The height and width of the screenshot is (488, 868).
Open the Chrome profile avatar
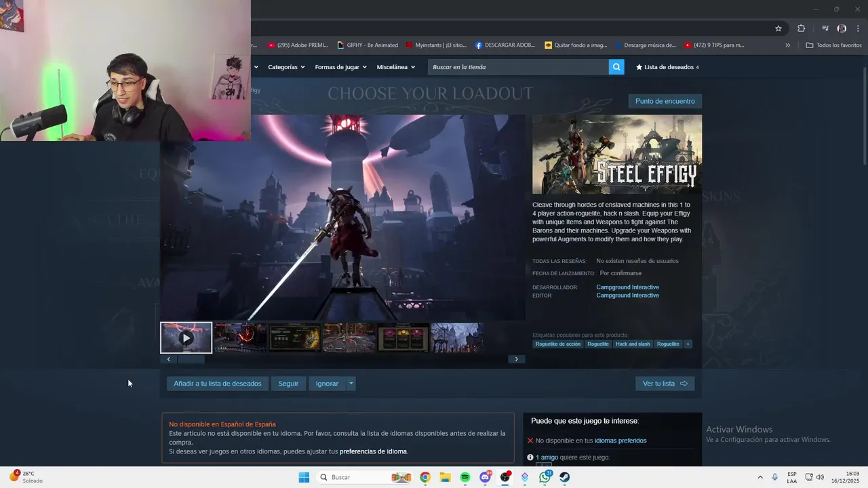[842, 28]
